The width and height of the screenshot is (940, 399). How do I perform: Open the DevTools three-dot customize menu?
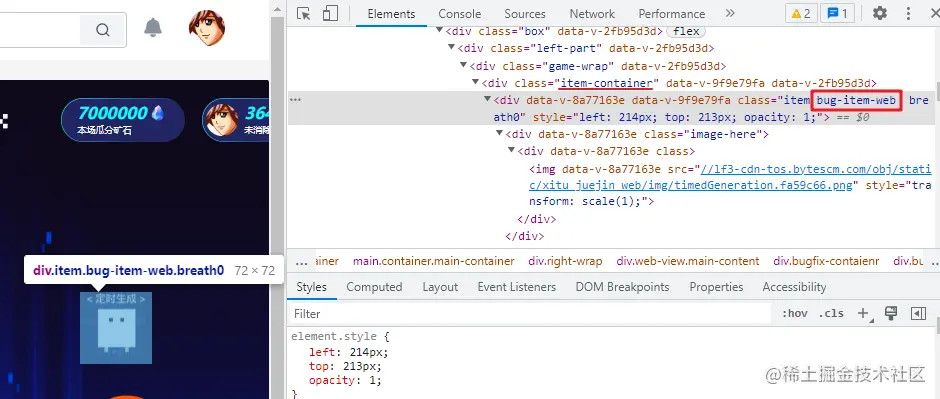(x=908, y=13)
